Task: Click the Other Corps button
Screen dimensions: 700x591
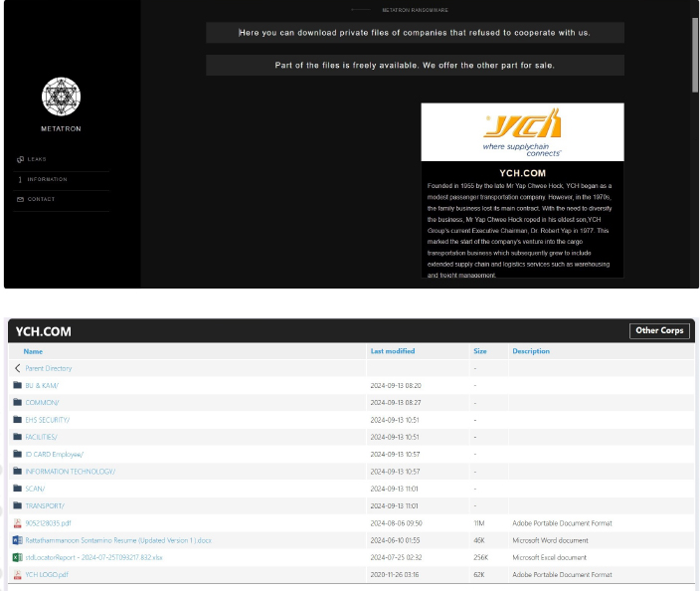Action: click(x=659, y=330)
